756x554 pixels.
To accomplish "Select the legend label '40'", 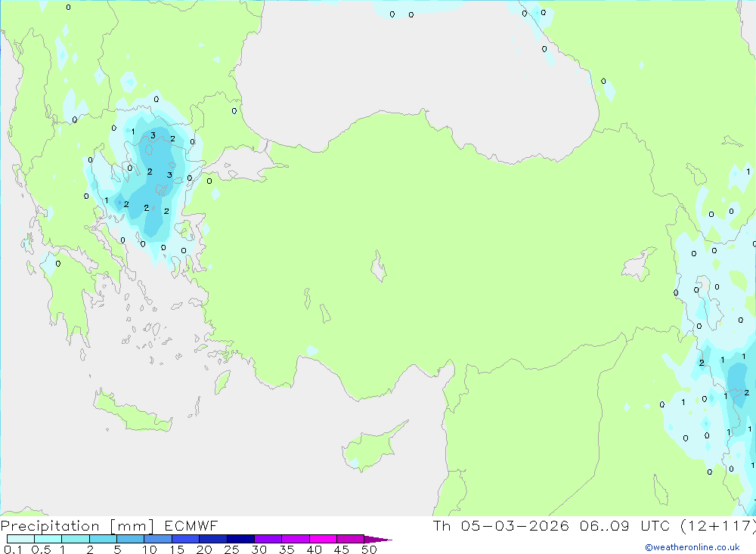I will pos(314,549).
